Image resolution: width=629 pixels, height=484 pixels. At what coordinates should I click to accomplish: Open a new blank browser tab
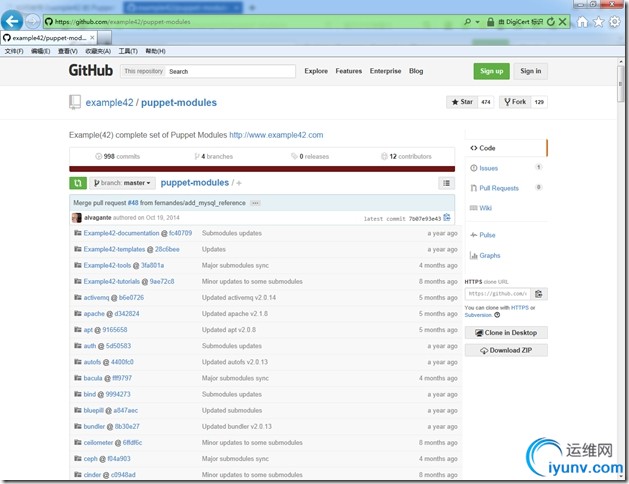(104, 38)
